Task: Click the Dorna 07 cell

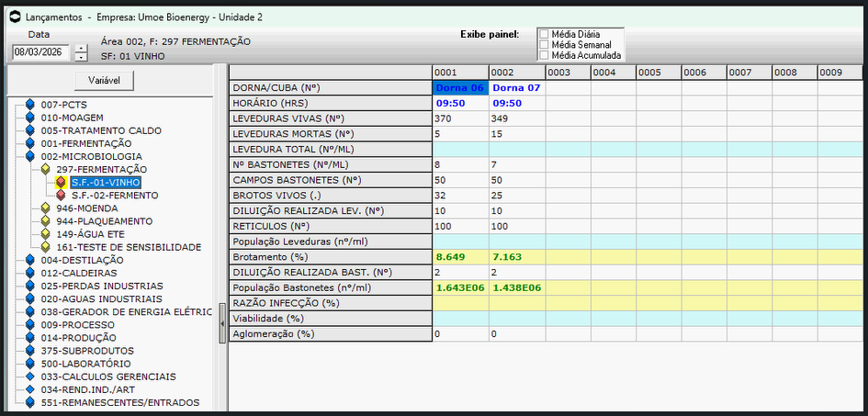Action: (517, 87)
